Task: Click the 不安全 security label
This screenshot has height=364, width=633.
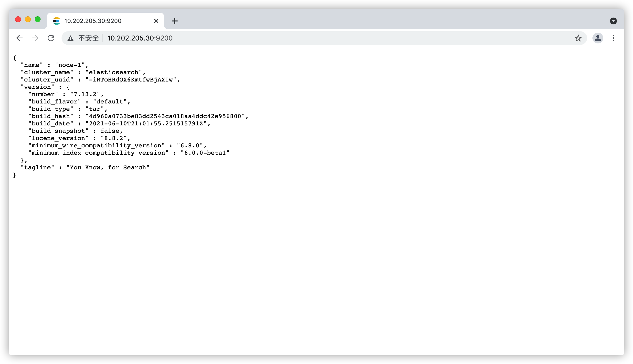Action: [88, 38]
